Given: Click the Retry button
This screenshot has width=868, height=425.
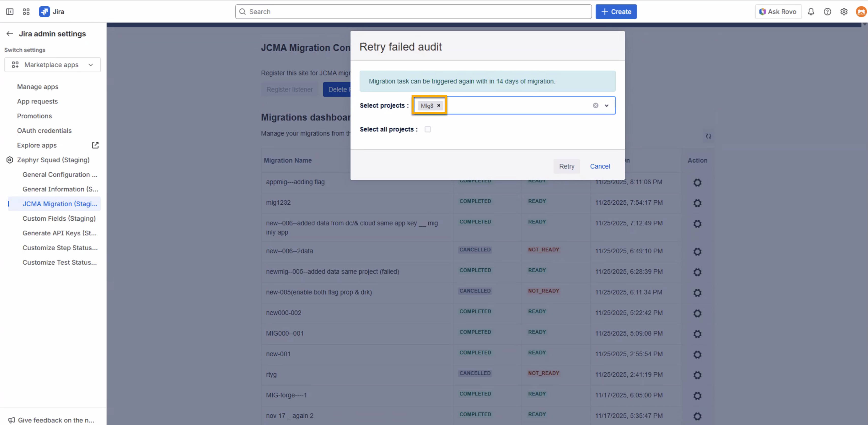Looking at the screenshot, I should click(566, 166).
